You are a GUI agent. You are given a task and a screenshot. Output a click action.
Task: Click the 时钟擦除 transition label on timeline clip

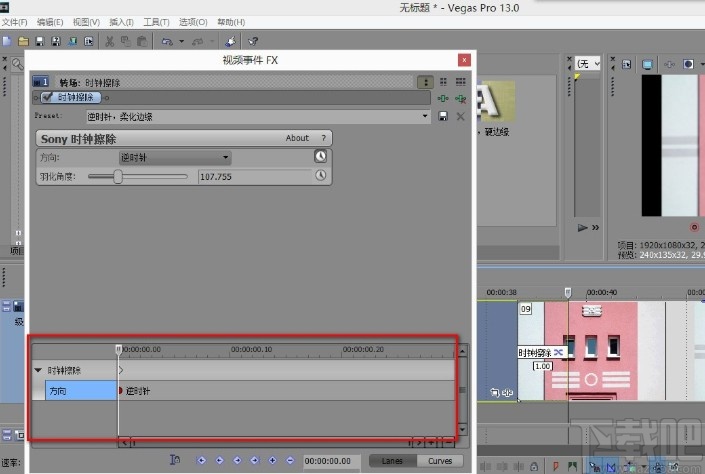(x=534, y=353)
